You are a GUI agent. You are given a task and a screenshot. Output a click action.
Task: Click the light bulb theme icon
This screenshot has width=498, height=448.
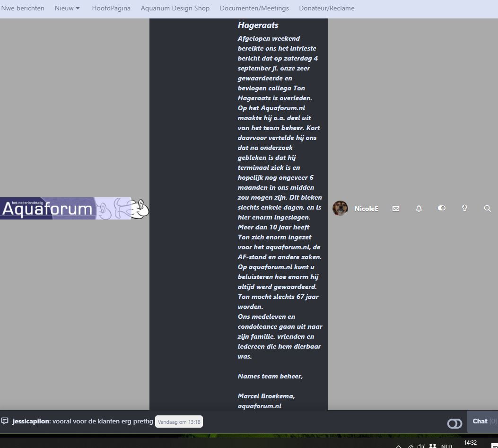pyautogui.click(x=464, y=208)
